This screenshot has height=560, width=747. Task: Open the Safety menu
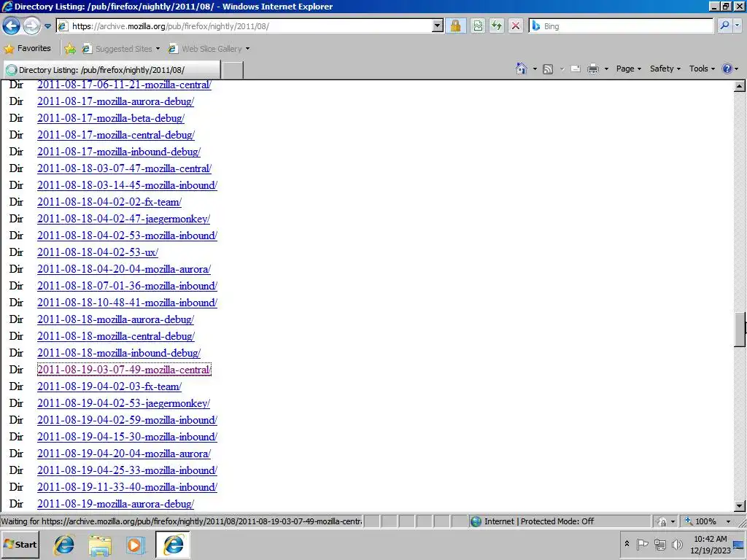pyautogui.click(x=665, y=69)
